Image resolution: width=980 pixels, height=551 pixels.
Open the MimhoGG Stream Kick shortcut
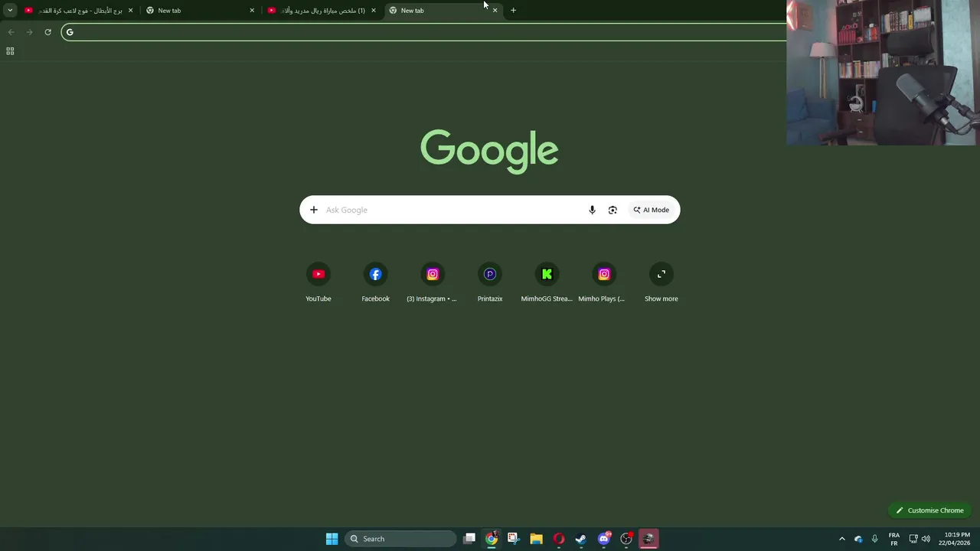tap(547, 283)
